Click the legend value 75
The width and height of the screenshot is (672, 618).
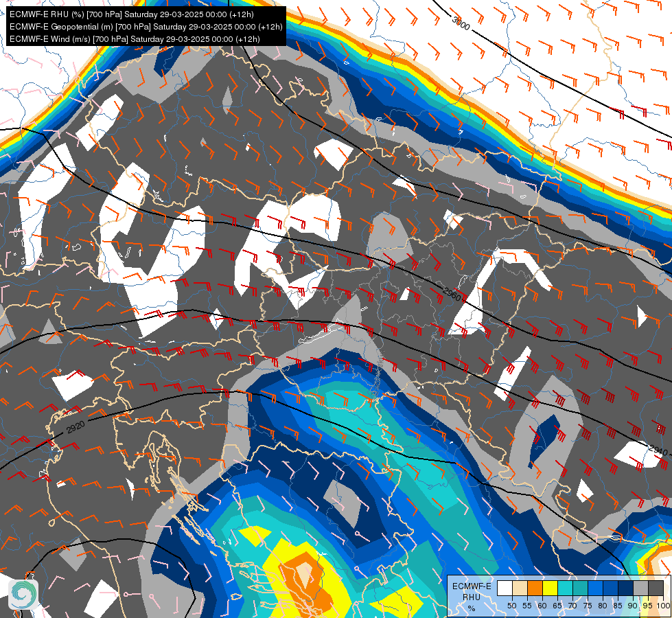[587, 606]
